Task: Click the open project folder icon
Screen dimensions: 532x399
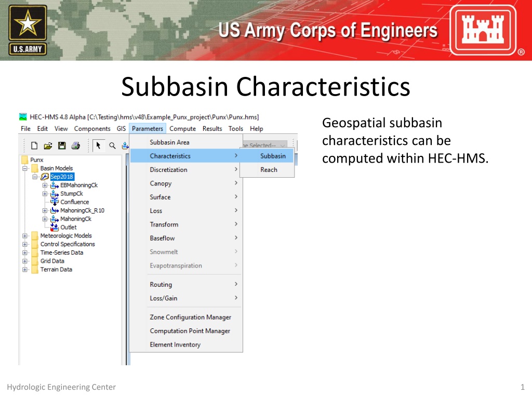Action: 48,145
